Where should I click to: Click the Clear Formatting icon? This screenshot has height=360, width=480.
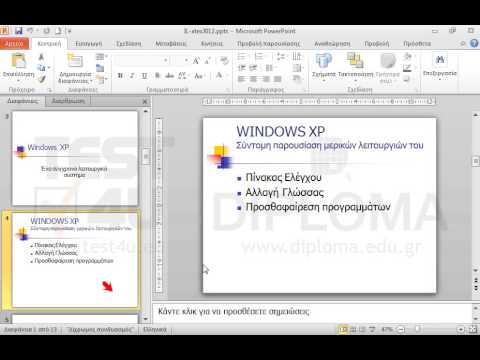point(224,61)
